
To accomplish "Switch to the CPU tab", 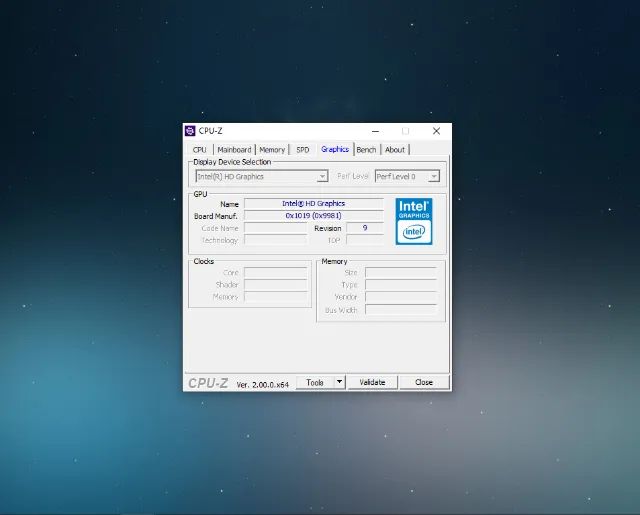I will coord(200,150).
